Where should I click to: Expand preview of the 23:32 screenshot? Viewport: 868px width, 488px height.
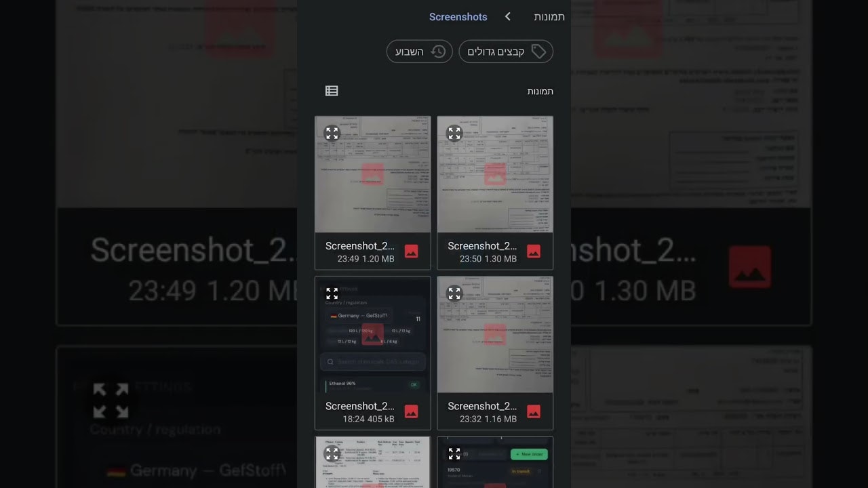click(454, 293)
